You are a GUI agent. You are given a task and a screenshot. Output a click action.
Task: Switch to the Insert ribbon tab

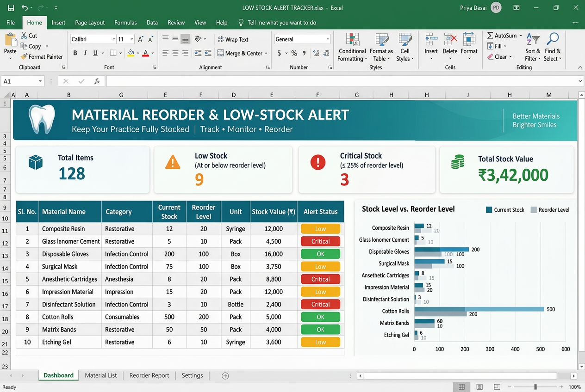tap(58, 22)
